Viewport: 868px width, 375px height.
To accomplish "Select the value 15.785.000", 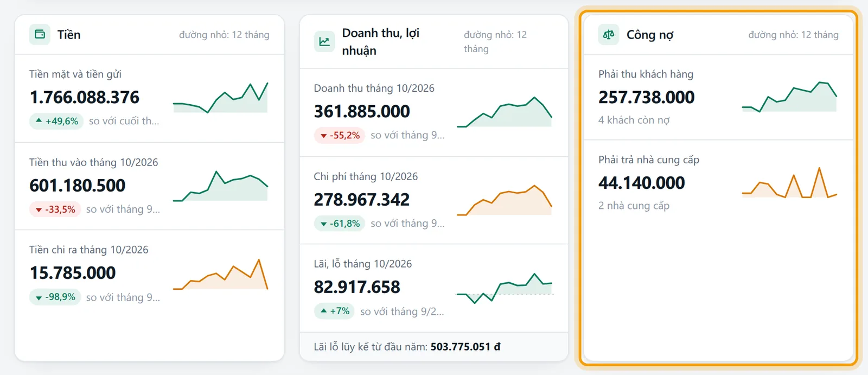I will (x=73, y=273).
